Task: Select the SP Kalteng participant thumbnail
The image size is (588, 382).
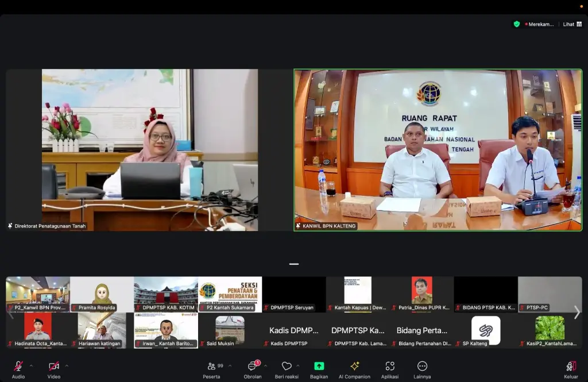Action: tap(486, 330)
